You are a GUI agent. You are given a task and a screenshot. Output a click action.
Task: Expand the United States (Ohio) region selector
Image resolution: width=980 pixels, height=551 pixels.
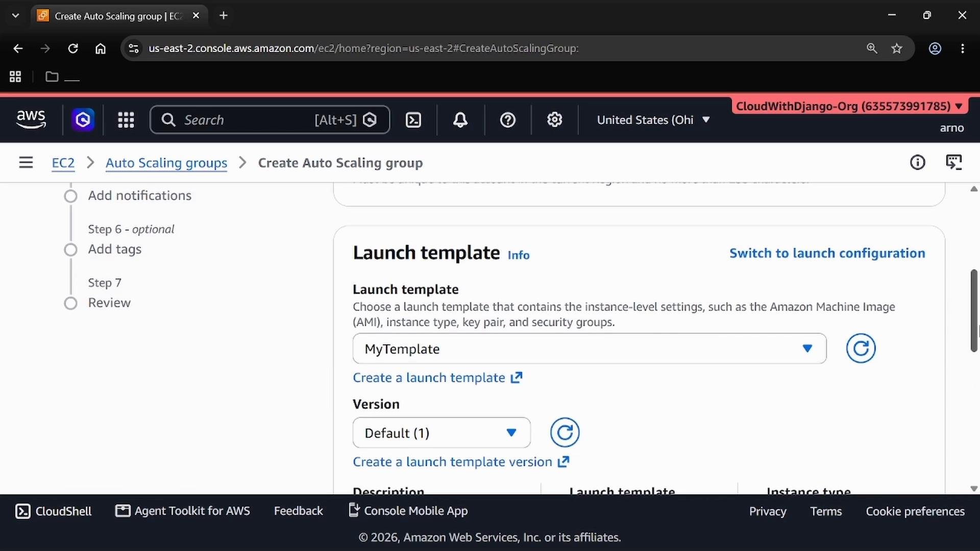(653, 120)
